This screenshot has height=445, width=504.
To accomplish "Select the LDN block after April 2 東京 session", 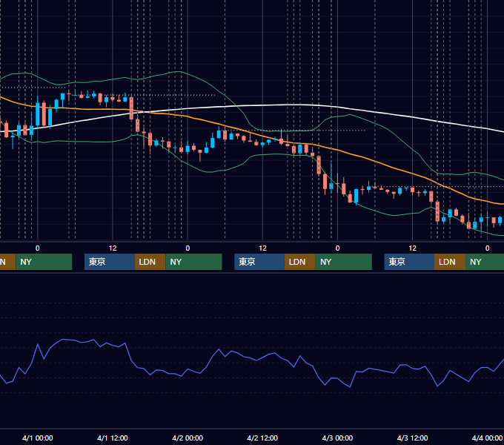I will click(300, 262).
